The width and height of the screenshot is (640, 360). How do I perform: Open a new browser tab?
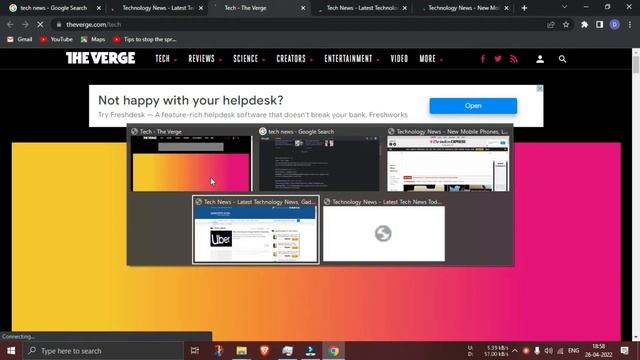pos(524,8)
